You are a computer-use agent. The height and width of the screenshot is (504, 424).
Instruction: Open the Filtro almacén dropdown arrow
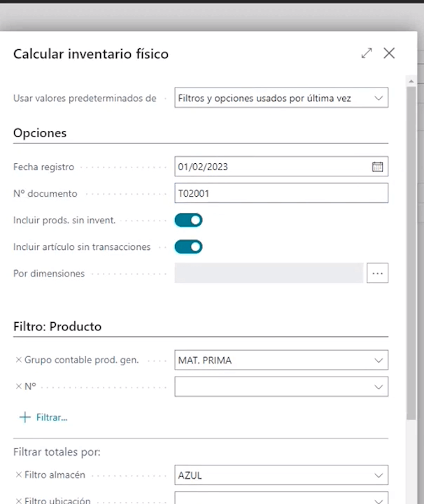point(379,475)
